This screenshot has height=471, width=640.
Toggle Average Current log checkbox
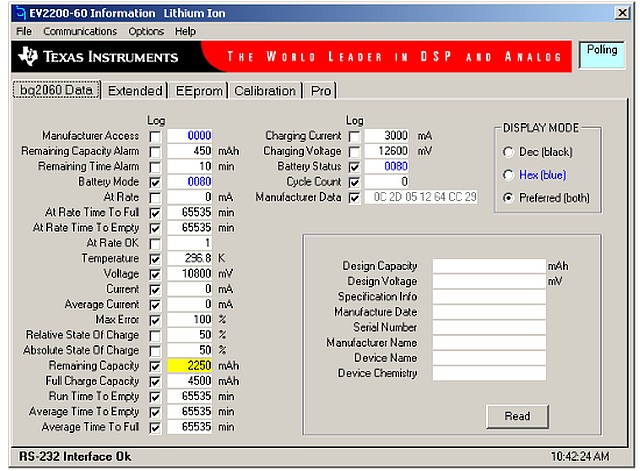coord(155,305)
